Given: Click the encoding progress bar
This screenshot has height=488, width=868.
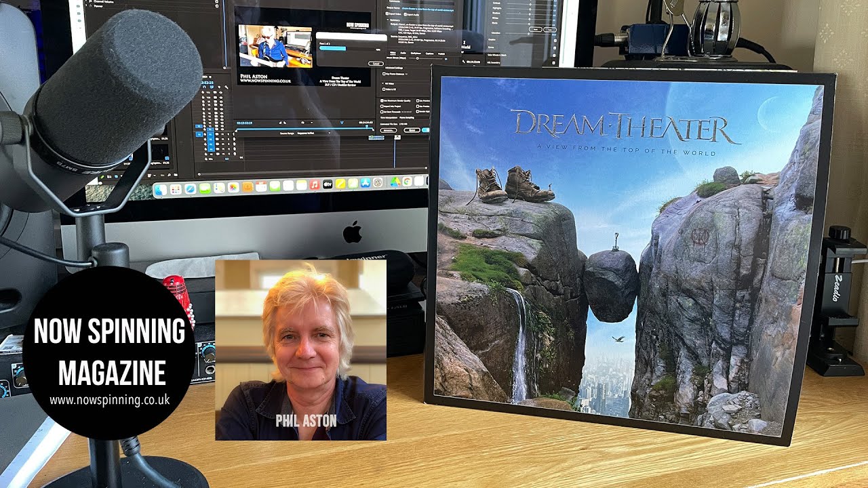Looking at the screenshot, I should tap(348, 48).
